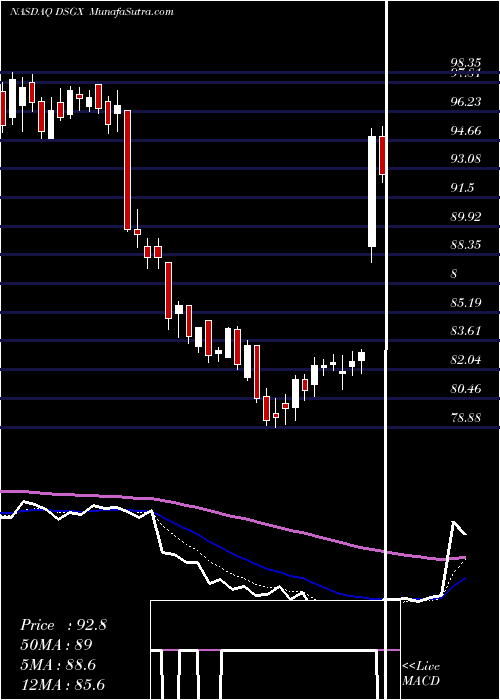Screen dimensions: 500x700
Task: Select the 88.35 price level label
Action: pyautogui.click(x=466, y=245)
